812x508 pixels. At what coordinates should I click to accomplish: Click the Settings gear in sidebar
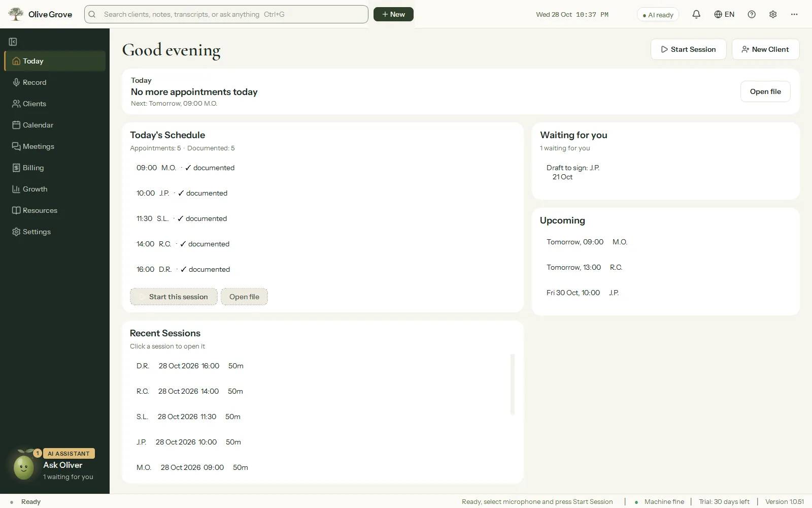tap(16, 232)
